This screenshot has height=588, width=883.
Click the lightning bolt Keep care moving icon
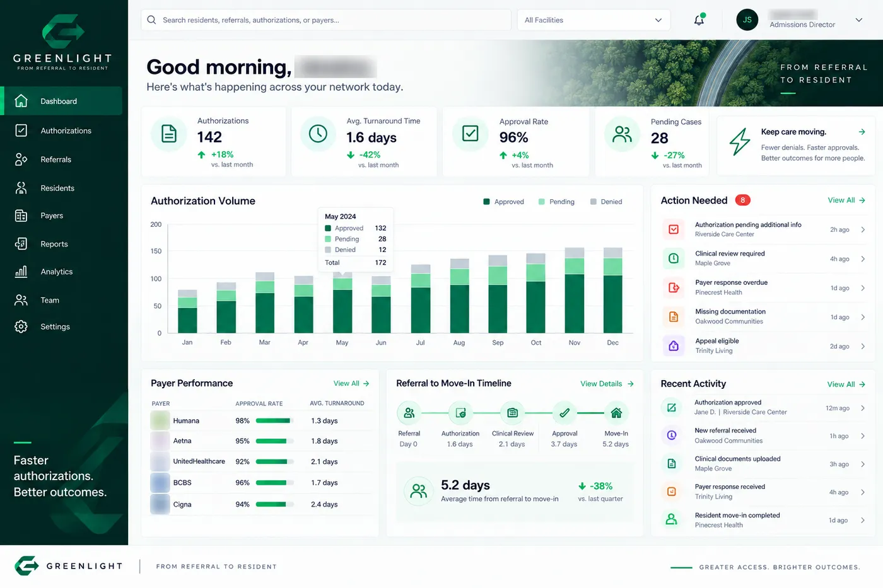click(x=740, y=142)
